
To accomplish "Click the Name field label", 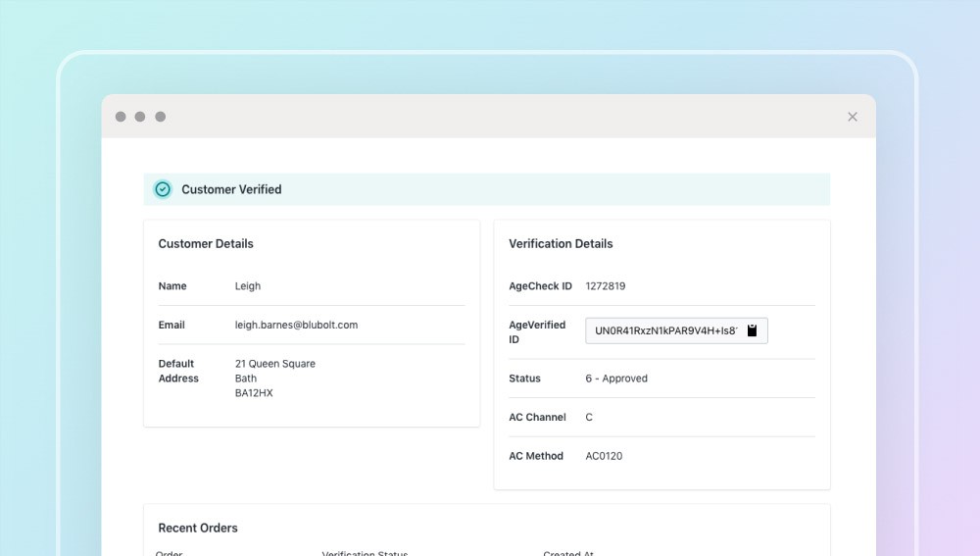I will [x=172, y=286].
